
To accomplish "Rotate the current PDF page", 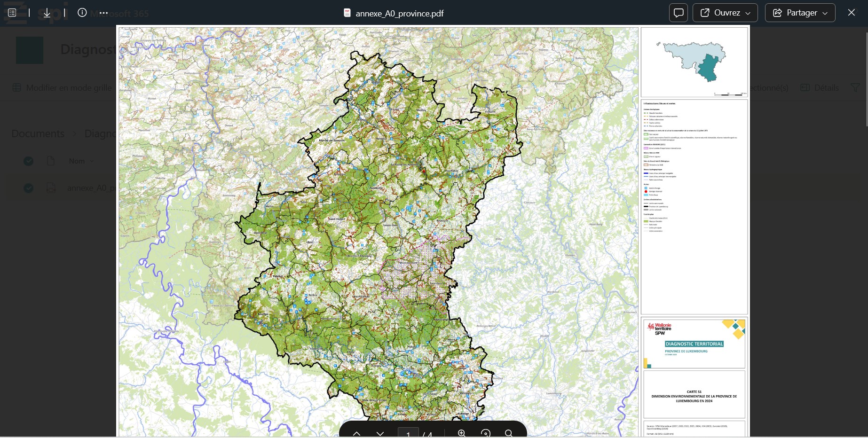I will coord(485,434).
